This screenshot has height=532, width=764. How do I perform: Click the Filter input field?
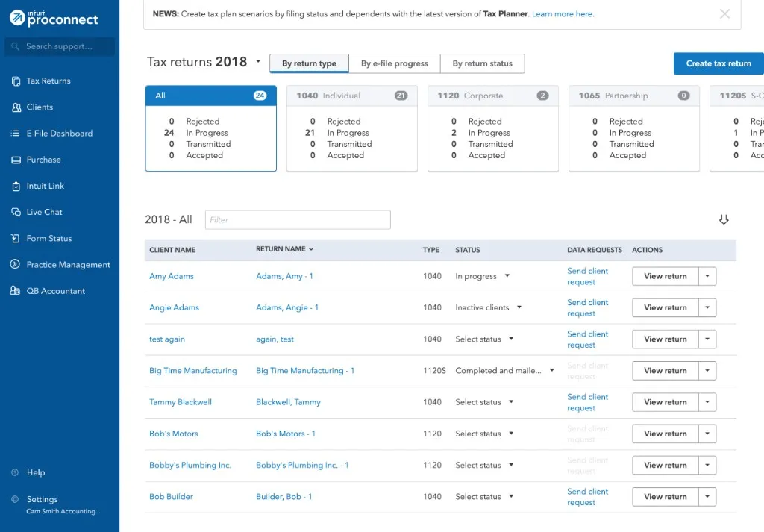(x=298, y=219)
